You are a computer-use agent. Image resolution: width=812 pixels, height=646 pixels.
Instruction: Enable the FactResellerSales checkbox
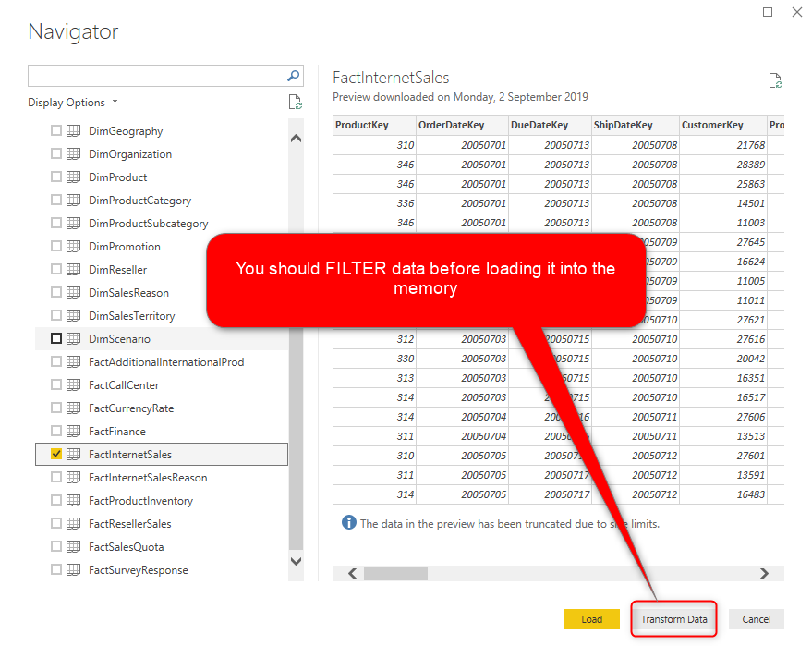(56, 524)
